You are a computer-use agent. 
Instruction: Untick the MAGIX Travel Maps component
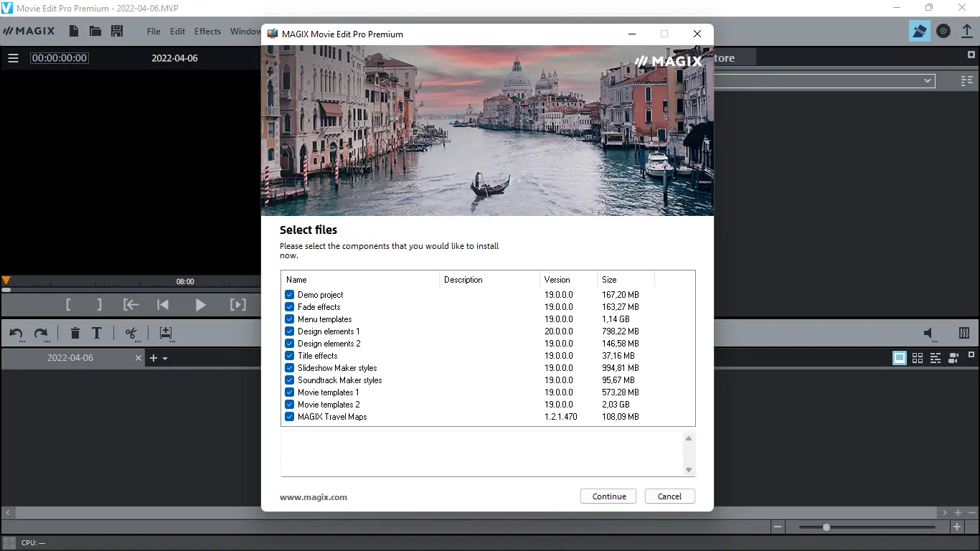tap(289, 416)
